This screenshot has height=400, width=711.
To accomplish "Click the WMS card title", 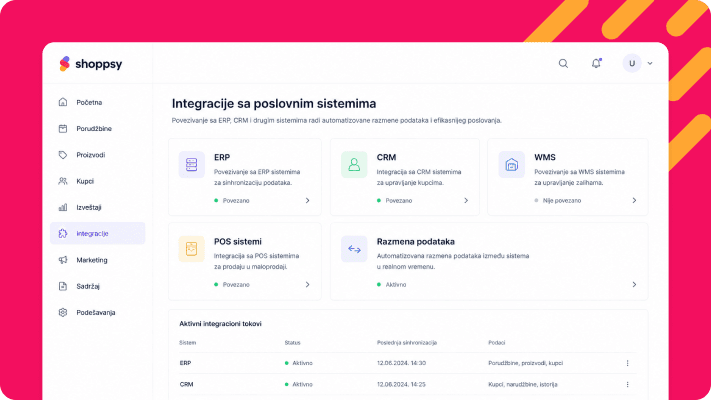I will pyautogui.click(x=545, y=157).
